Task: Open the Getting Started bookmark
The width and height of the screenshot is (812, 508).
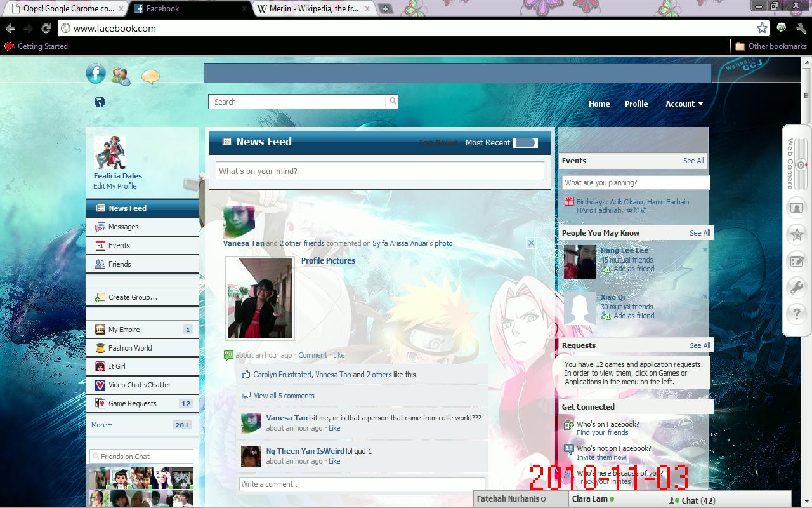Action: pyautogui.click(x=36, y=46)
